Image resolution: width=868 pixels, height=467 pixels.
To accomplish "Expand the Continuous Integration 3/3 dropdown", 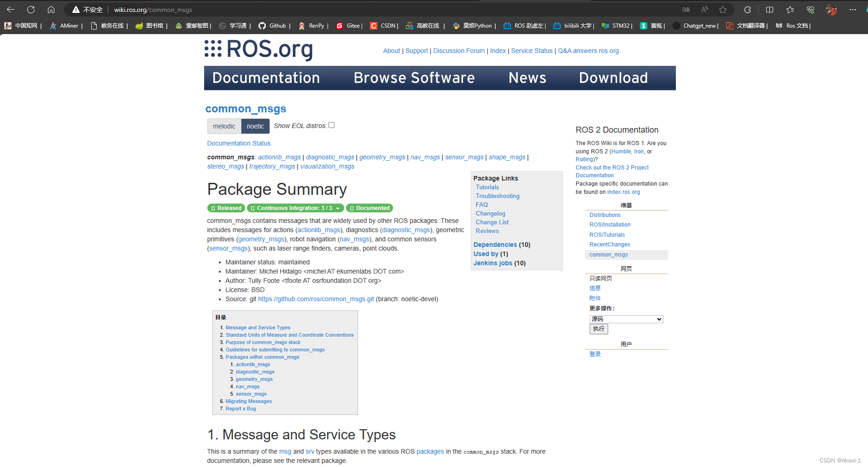I will (338, 208).
